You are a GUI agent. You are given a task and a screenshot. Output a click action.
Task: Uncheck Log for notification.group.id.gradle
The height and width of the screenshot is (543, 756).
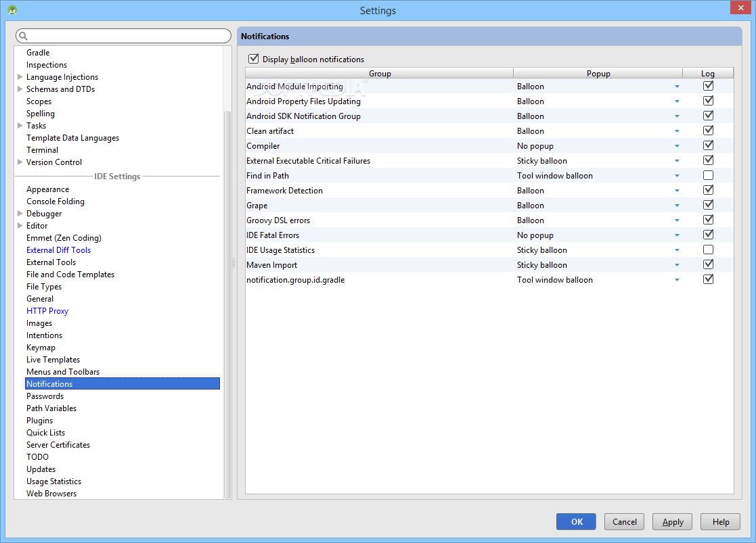pyautogui.click(x=708, y=279)
